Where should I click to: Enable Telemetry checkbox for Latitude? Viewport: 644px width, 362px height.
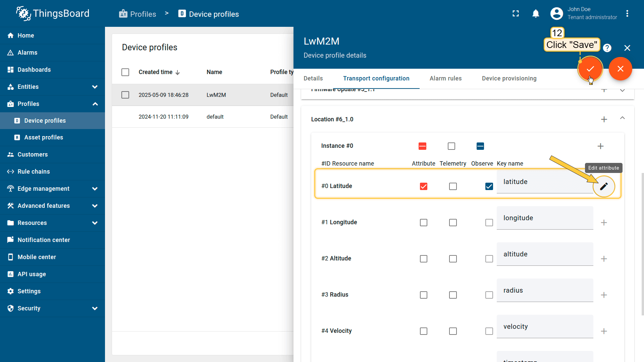coord(453,186)
